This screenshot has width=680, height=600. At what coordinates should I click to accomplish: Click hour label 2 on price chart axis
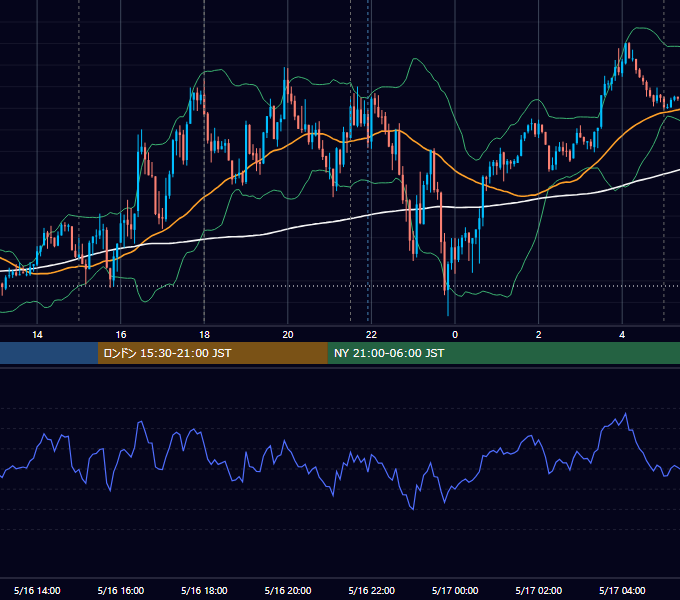click(x=539, y=335)
